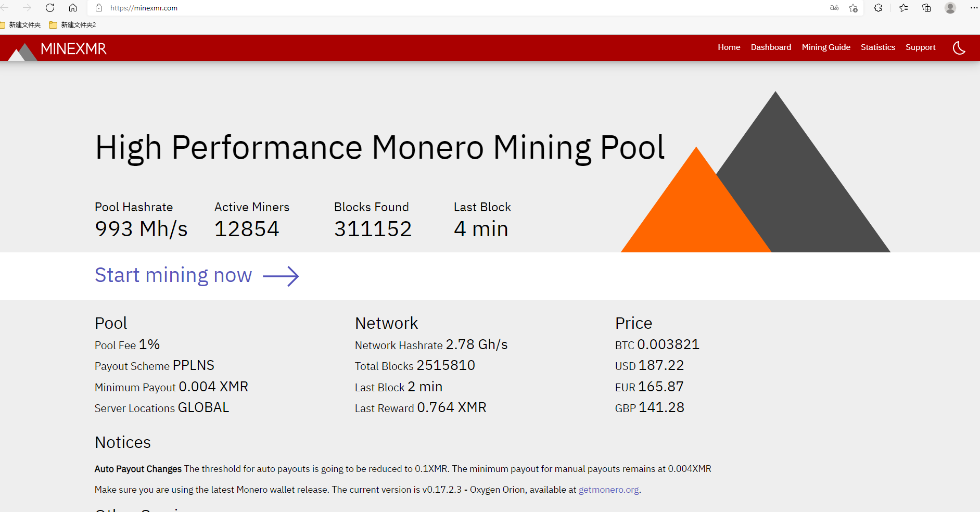980x512 pixels.
Task: Open browser settings ellipsis menu
Action: point(974,8)
